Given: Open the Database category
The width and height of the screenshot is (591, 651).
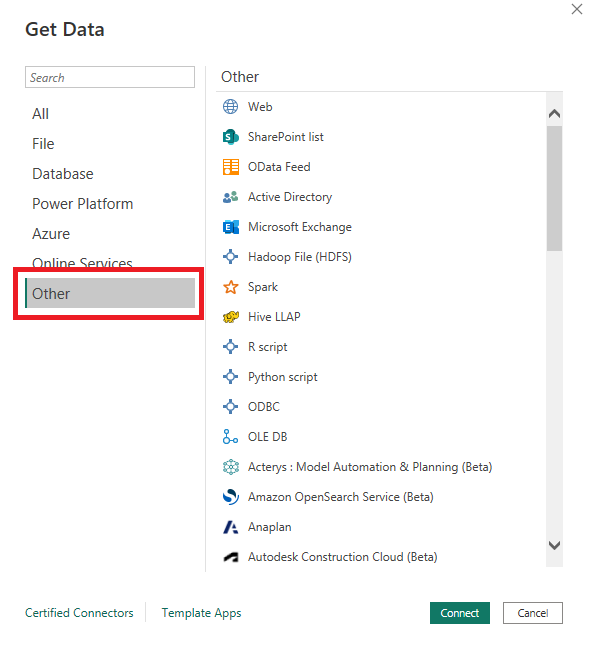Looking at the screenshot, I should coord(63,174).
